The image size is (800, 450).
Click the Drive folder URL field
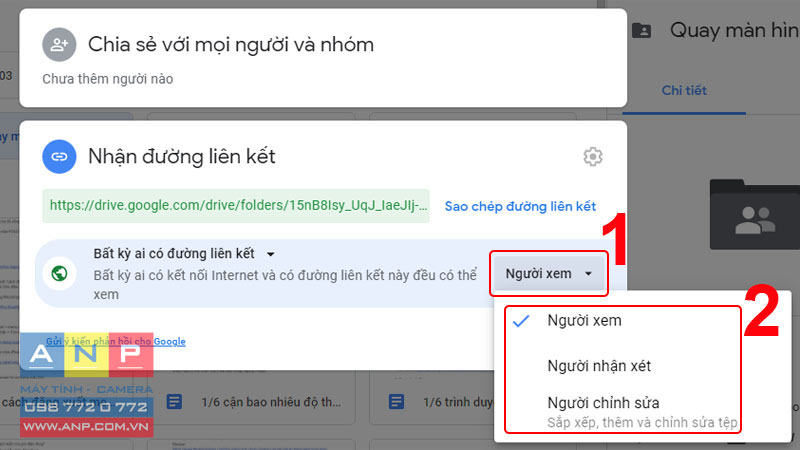tap(236, 206)
